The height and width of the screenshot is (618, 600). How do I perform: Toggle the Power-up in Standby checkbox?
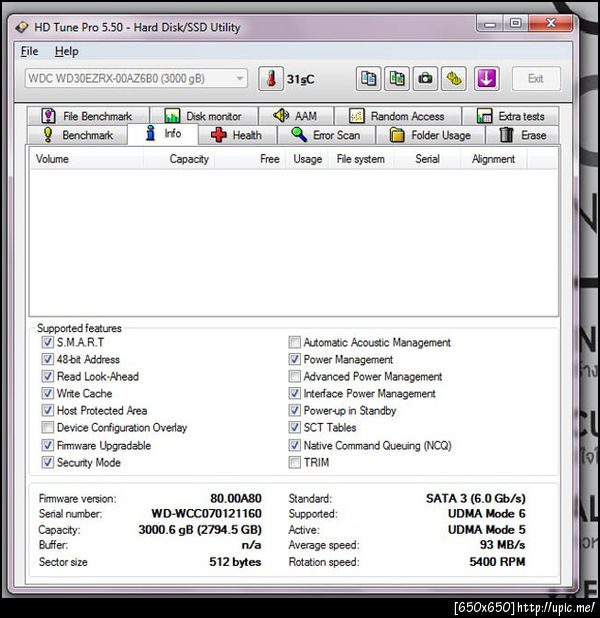pos(294,410)
